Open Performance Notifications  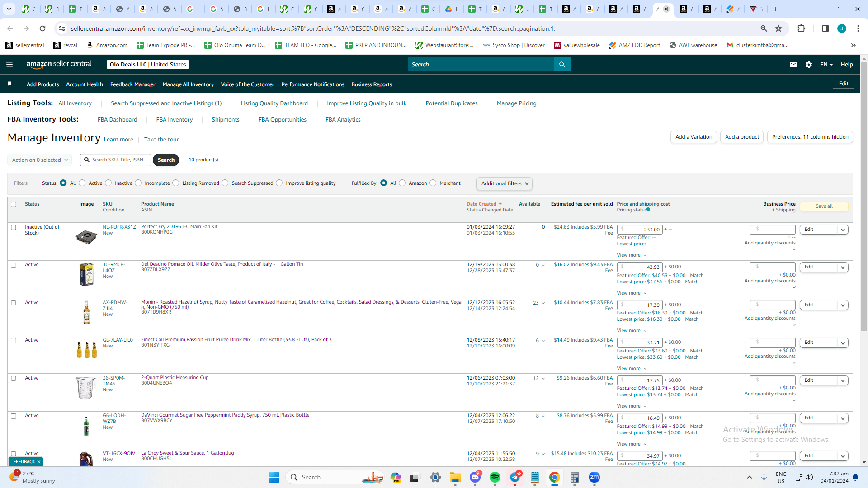coord(313,84)
